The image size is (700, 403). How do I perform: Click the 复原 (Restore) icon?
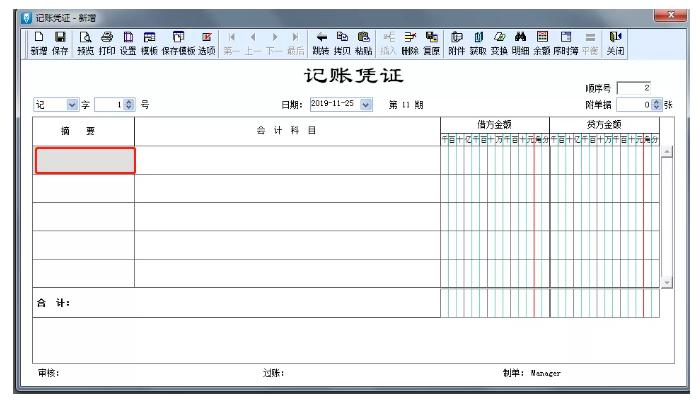[432, 43]
